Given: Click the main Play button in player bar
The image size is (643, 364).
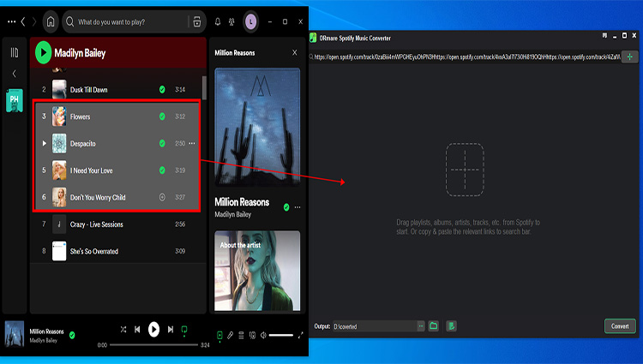Looking at the screenshot, I should (x=153, y=329).
